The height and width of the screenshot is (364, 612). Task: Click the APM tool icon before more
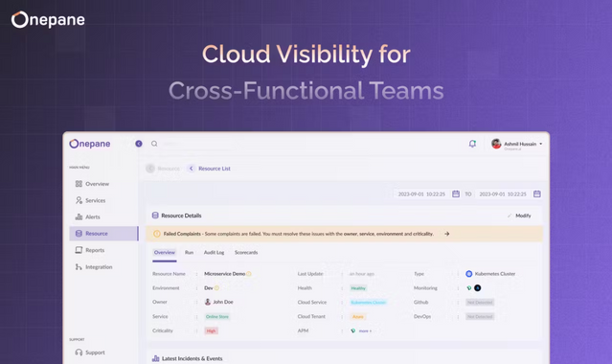coord(352,330)
